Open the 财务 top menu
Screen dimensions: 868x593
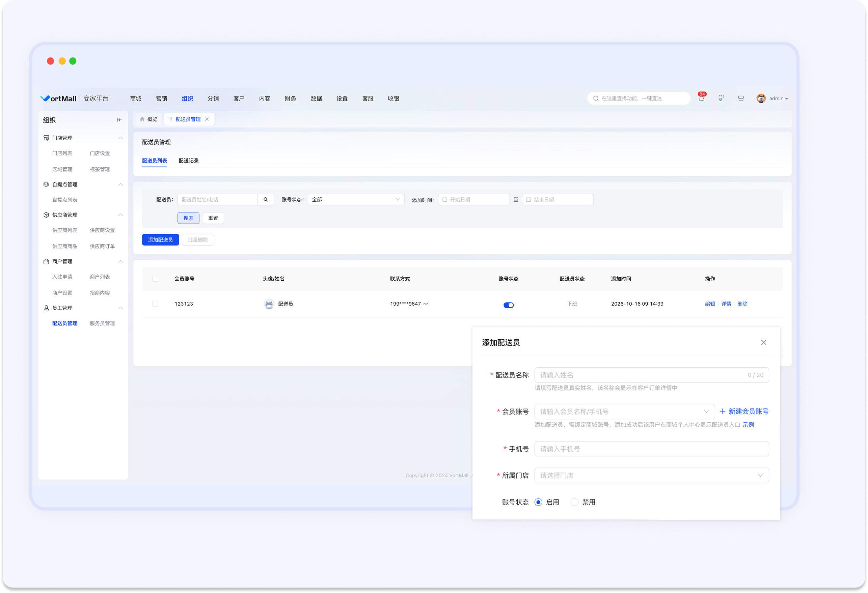pyautogui.click(x=291, y=98)
